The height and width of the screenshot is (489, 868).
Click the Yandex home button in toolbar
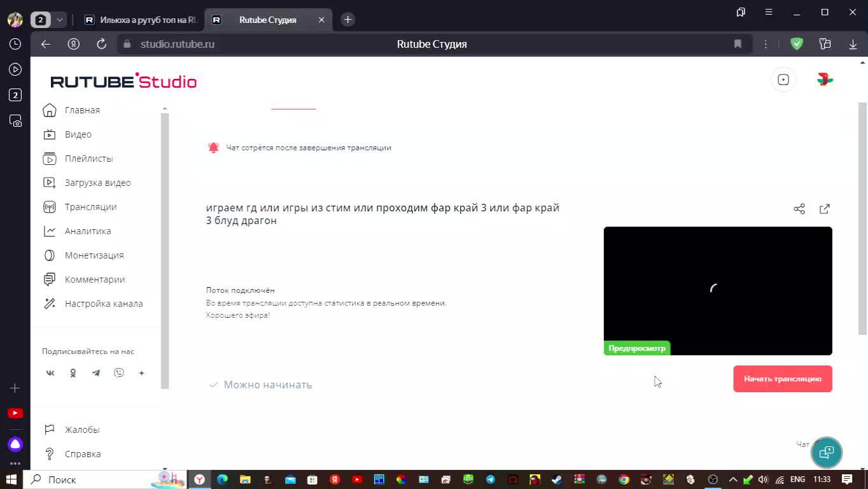(x=73, y=44)
